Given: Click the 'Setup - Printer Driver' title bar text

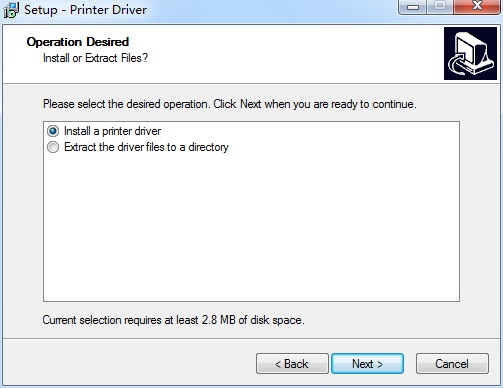Looking at the screenshot, I should 85,10.
